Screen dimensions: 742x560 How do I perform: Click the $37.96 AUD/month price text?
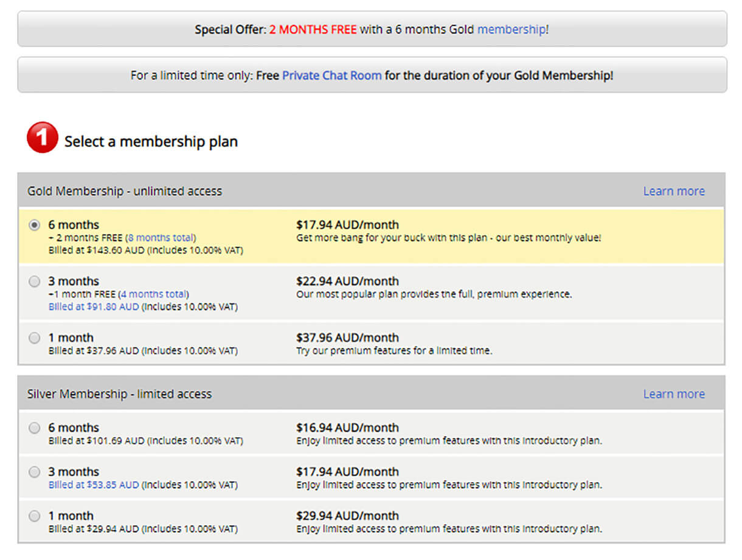pyautogui.click(x=347, y=337)
